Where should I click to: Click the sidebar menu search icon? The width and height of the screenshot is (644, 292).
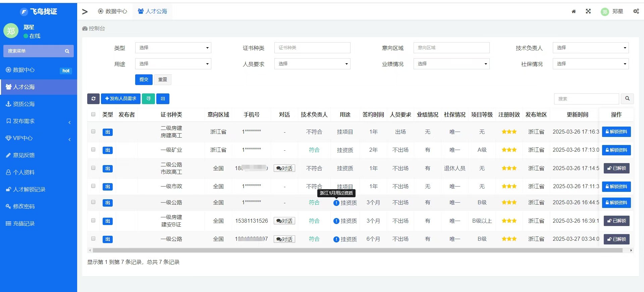(x=67, y=51)
